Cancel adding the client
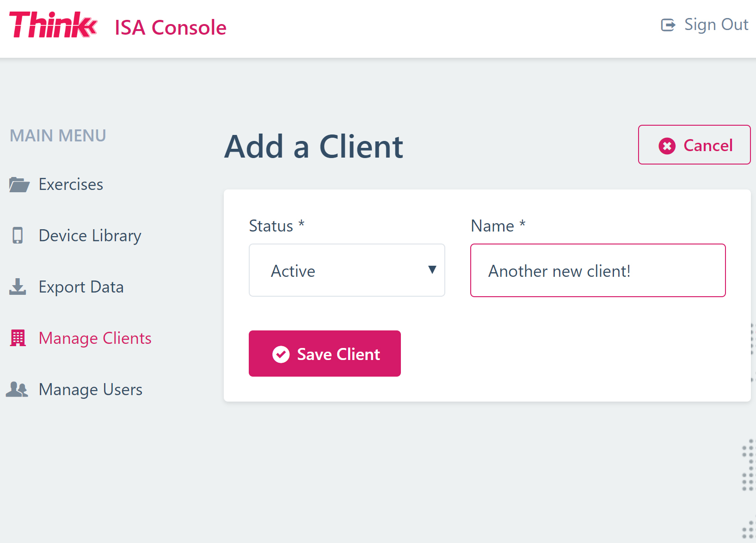 [694, 145]
